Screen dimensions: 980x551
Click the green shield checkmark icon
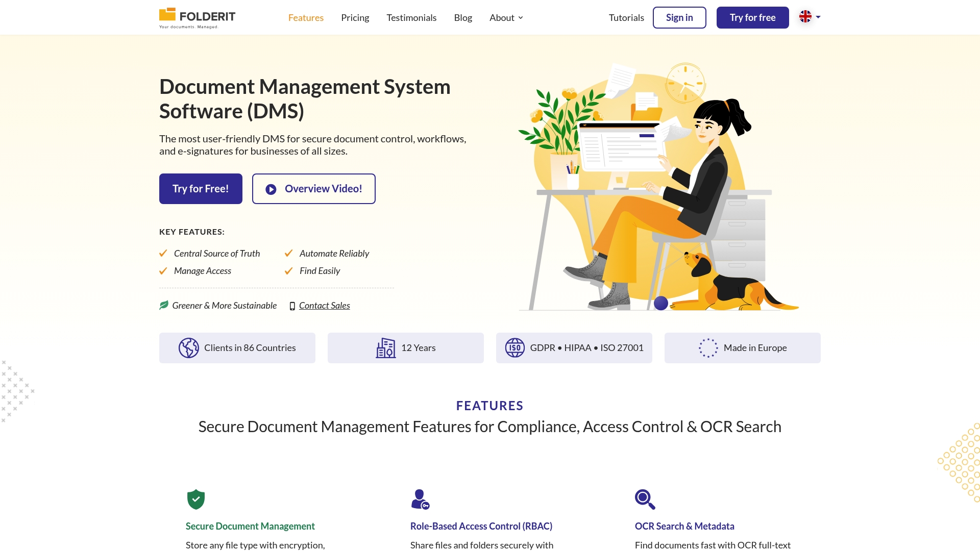pyautogui.click(x=196, y=499)
